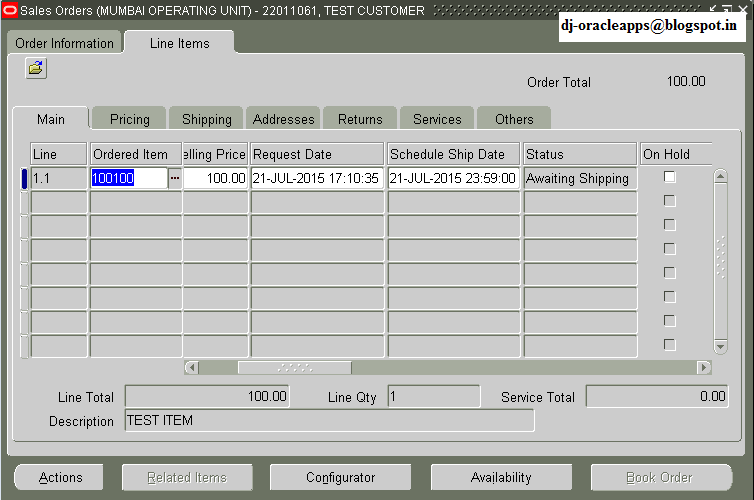The image size is (754, 500).
Task: Click the Oracle logo in the title bar
Action: point(9,10)
